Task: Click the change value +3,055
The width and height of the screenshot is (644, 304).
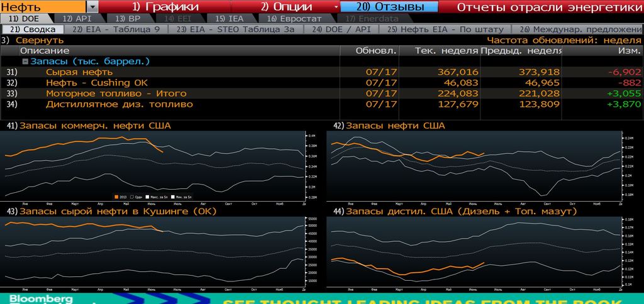Action: tap(625, 94)
